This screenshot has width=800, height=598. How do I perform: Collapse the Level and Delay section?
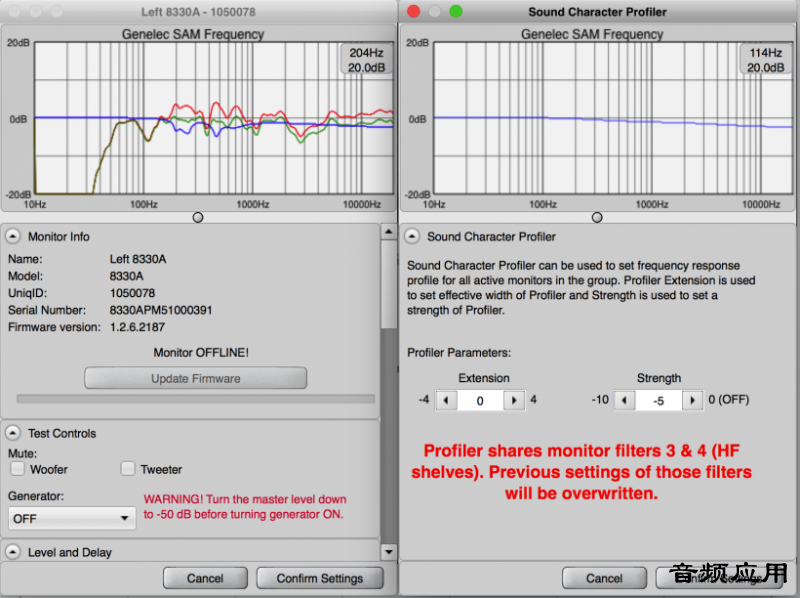[13, 552]
